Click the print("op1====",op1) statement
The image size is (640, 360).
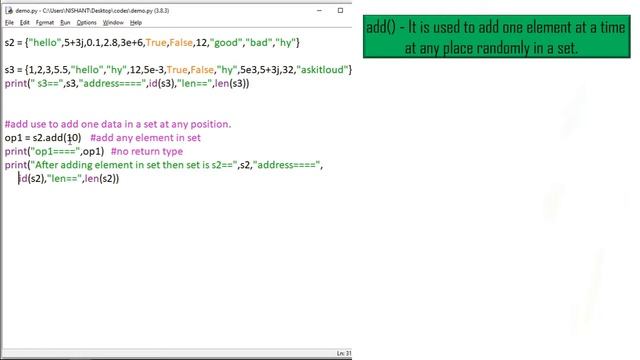tap(54, 151)
